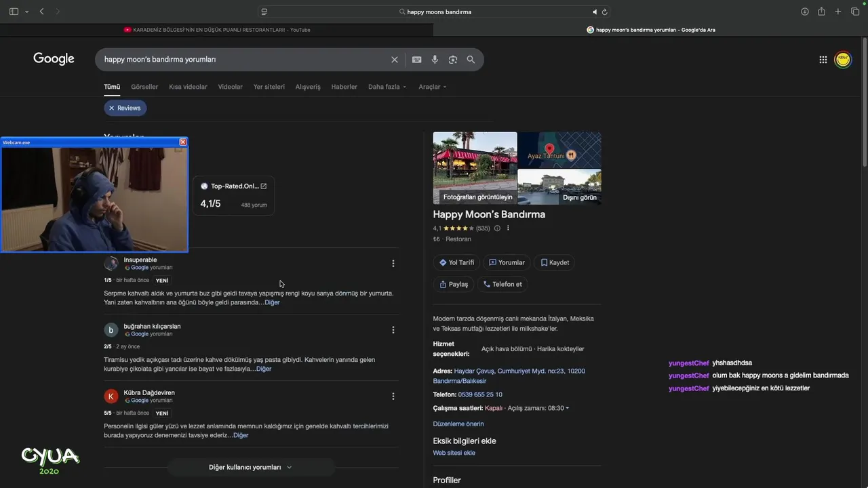Click the Google logo
Screen dimensions: 868x488
[x=54, y=59]
